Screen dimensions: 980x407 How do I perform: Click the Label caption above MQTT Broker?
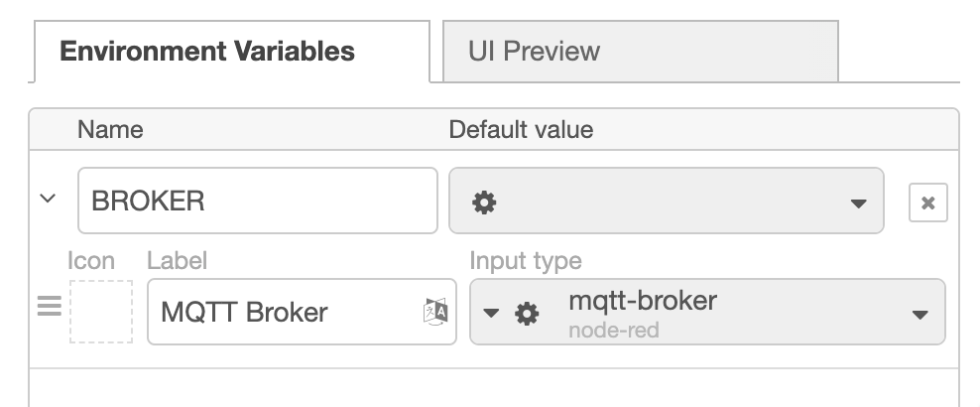[177, 261]
